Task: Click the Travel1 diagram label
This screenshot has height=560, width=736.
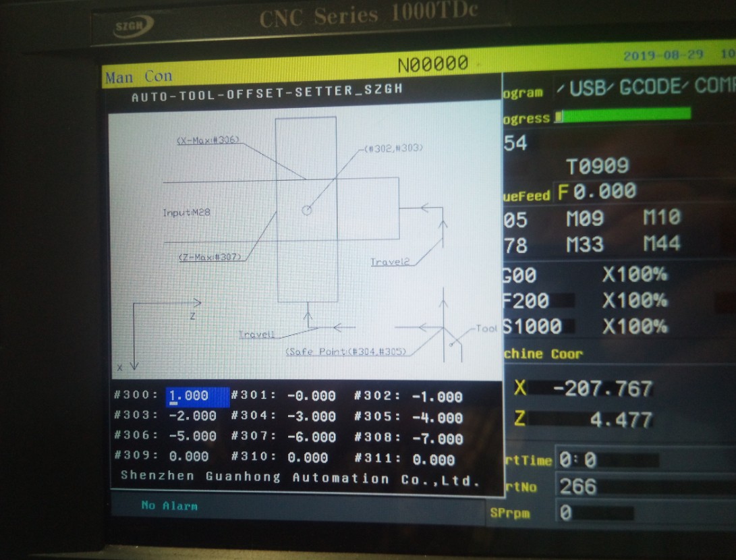Action: pyautogui.click(x=256, y=334)
